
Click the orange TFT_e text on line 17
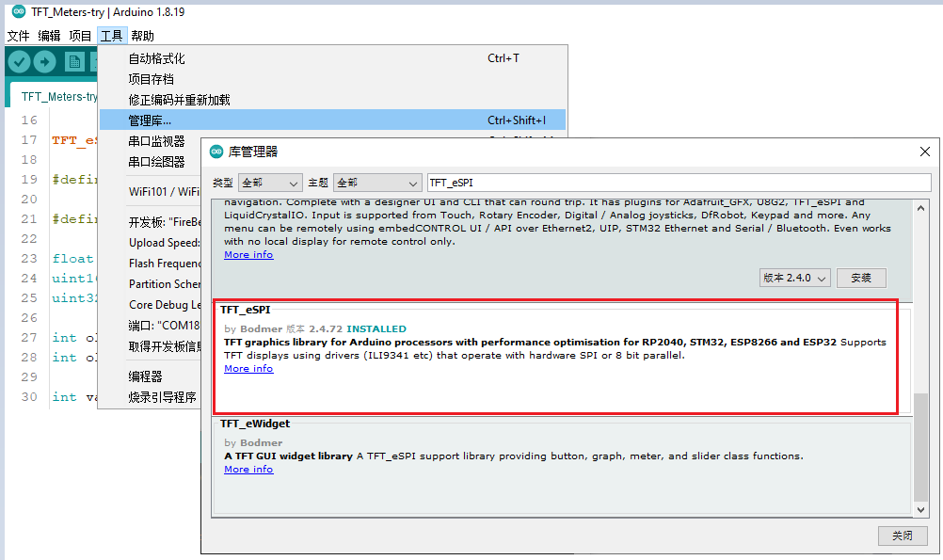74,140
